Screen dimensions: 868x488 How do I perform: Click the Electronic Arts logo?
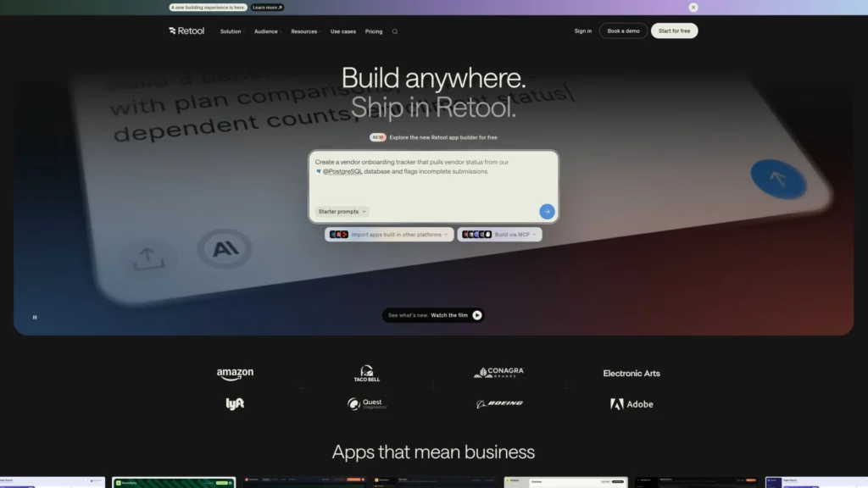[631, 374]
